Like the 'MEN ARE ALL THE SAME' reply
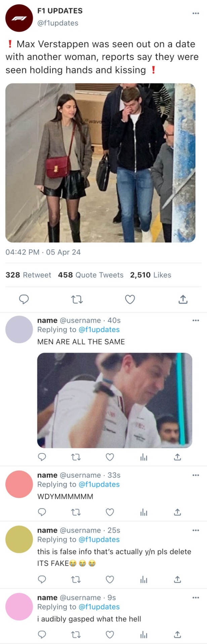This screenshot has height=644, width=207. (x=110, y=457)
